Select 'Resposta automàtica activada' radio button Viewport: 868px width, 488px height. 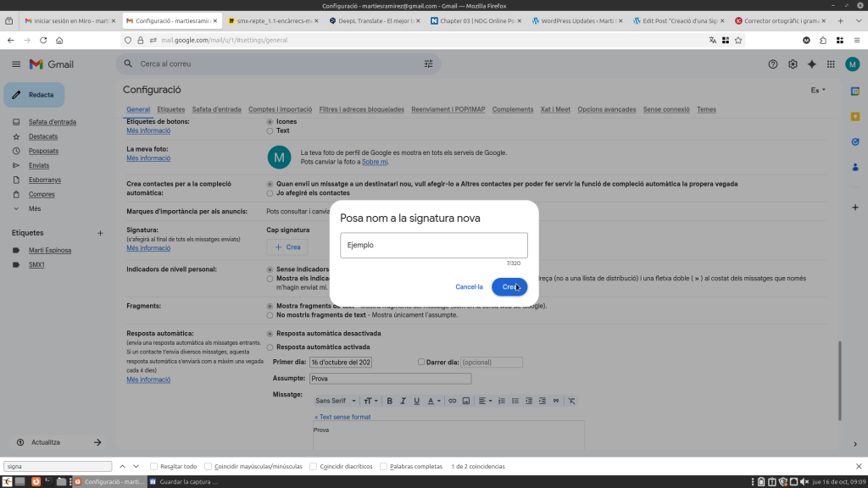[x=270, y=347]
